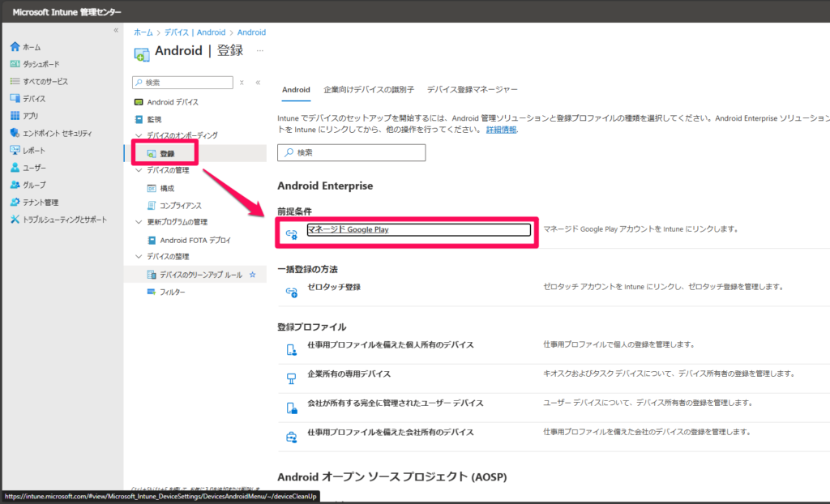Click the デバイス devices icon in sidebar
The height and width of the screenshot is (504, 830).
point(15,99)
